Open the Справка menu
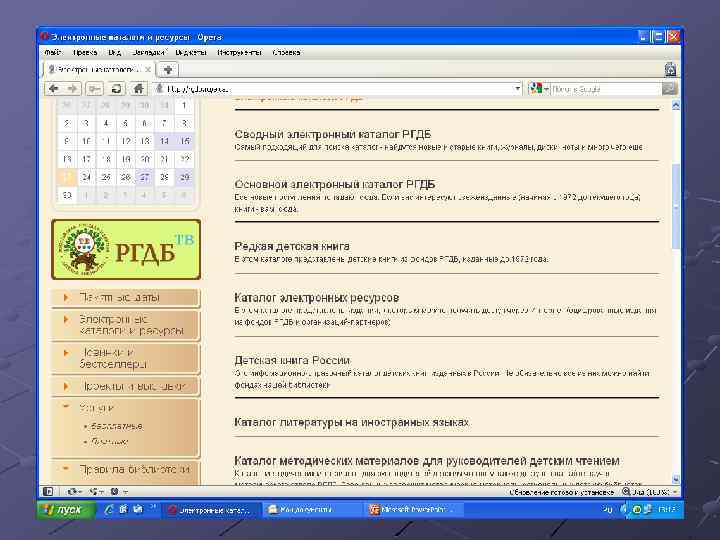Viewport: 720px width, 540px height. (x=286, y=52)
